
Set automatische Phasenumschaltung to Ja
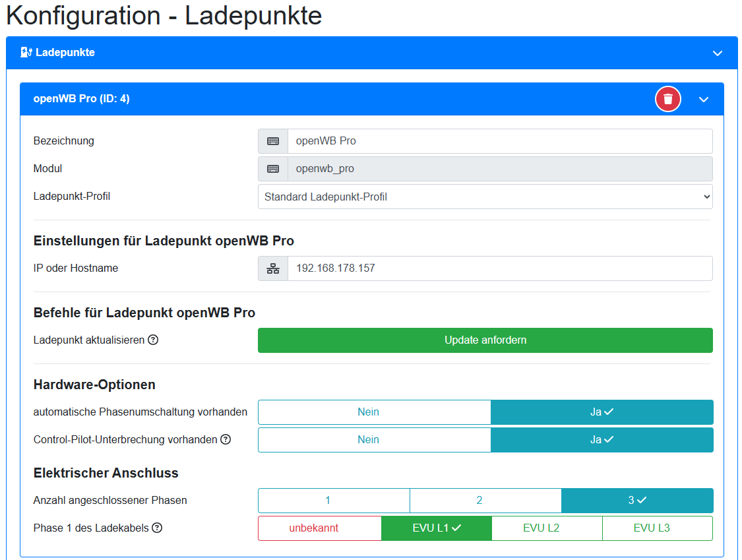[602, 412]
